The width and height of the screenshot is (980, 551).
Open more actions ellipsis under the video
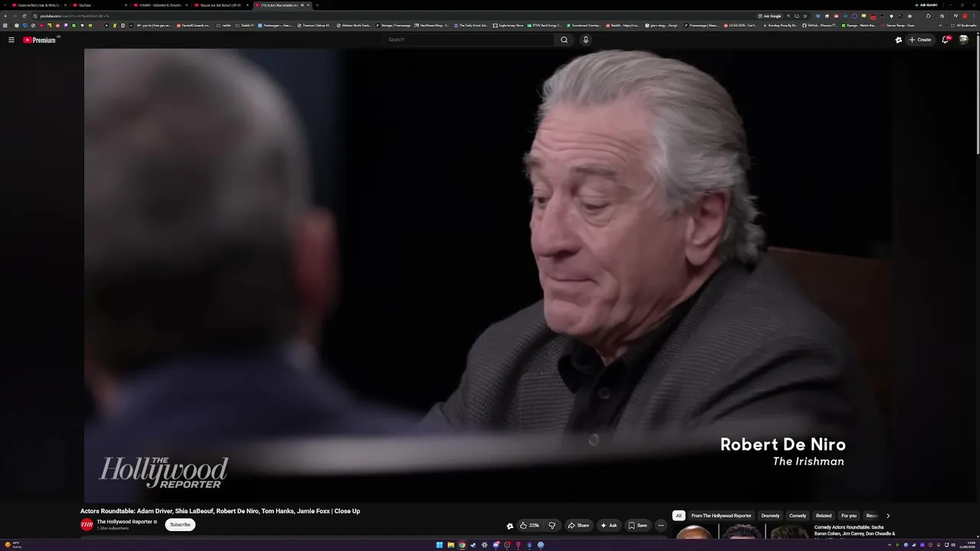coord(661,526)
